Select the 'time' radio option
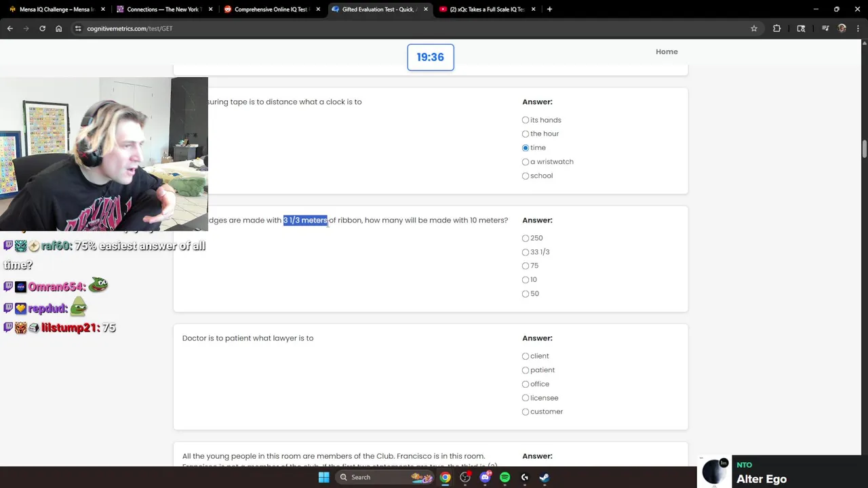Image resolution: width=868 pixels, height=488 pixels. [526, 148]
